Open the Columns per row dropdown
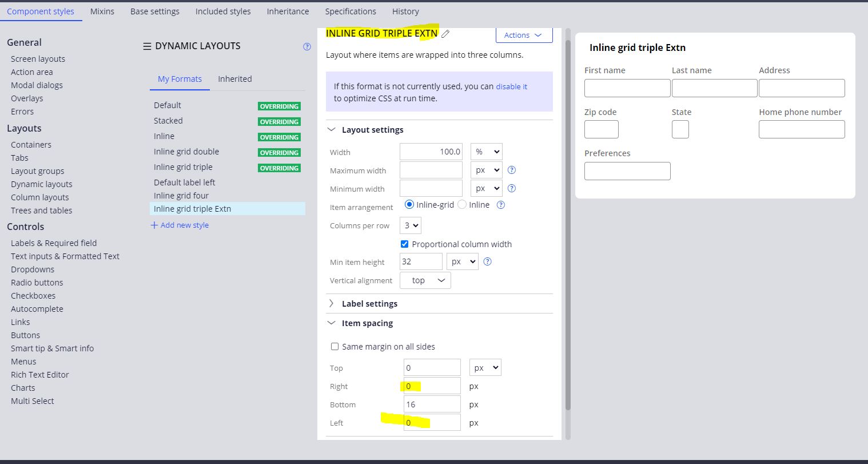868x464 pixels. click(x=410, y=225)
